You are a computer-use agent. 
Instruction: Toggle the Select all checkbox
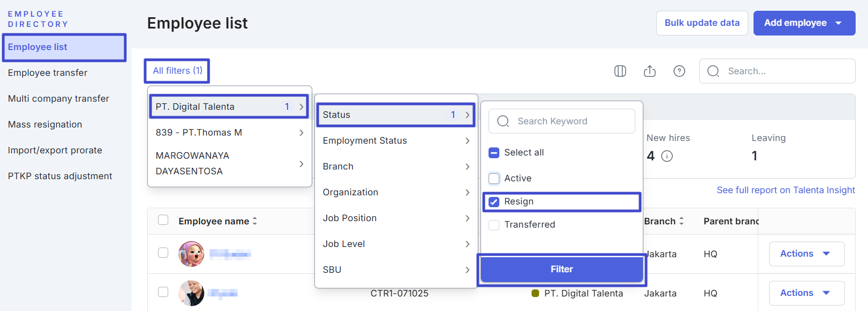[494, 153]
